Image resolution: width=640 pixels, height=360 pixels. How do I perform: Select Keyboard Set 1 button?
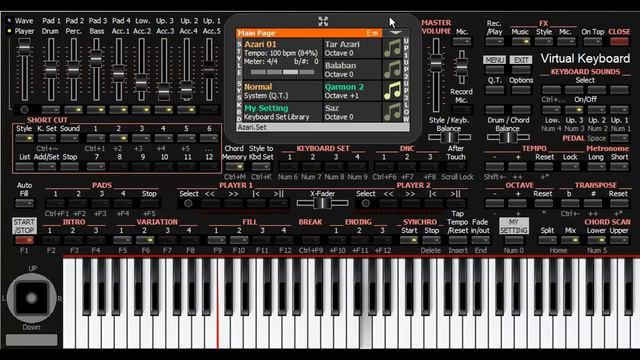coord(289,167)
